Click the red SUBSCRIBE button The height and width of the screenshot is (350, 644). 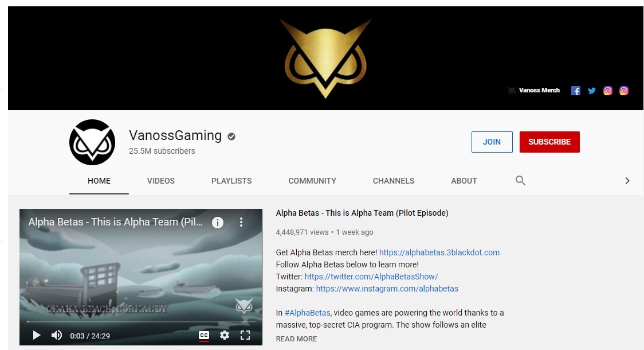pos(549,142)
